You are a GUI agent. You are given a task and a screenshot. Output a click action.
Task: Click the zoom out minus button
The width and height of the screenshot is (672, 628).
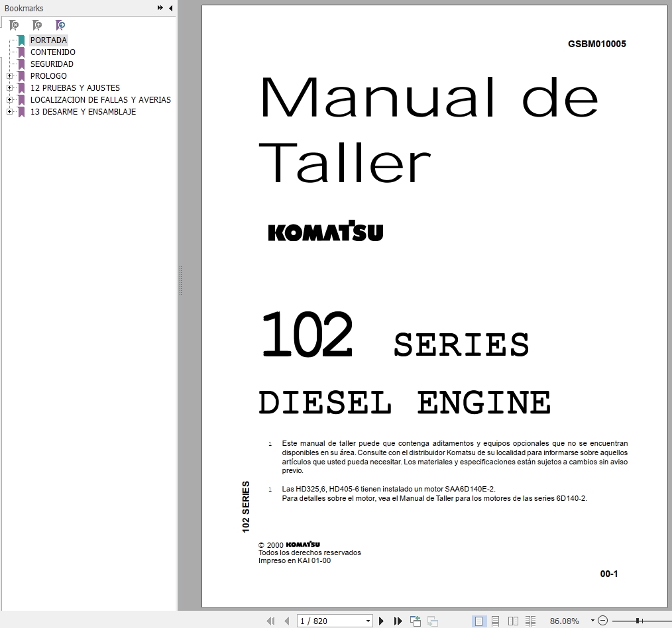click(x=602, y=620)
